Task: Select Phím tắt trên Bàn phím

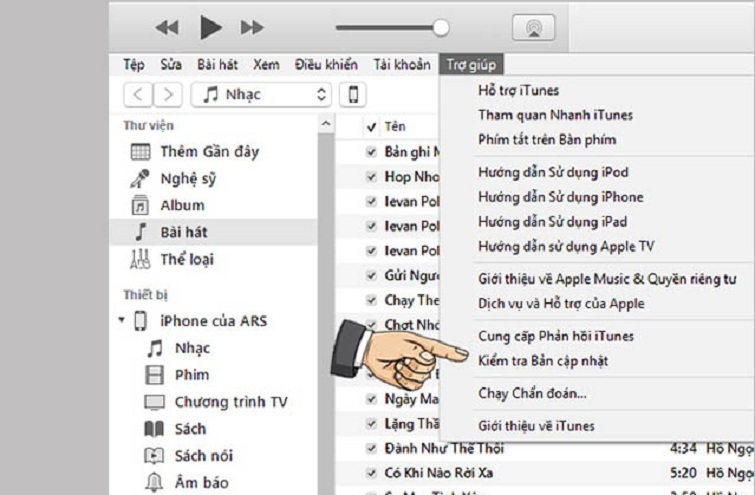Action: (547, 140)
